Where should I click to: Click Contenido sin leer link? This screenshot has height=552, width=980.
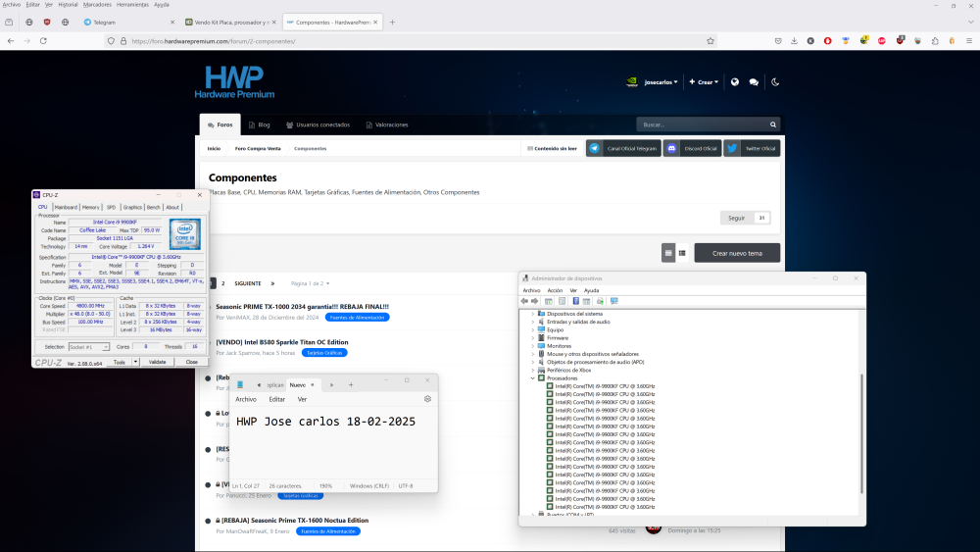(x=552, y=148)
